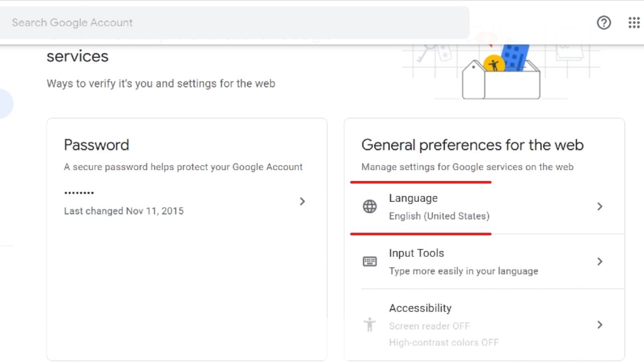Click the 'High-contrast colors OFF' status
644x362 pixels.
click(443, 343)
